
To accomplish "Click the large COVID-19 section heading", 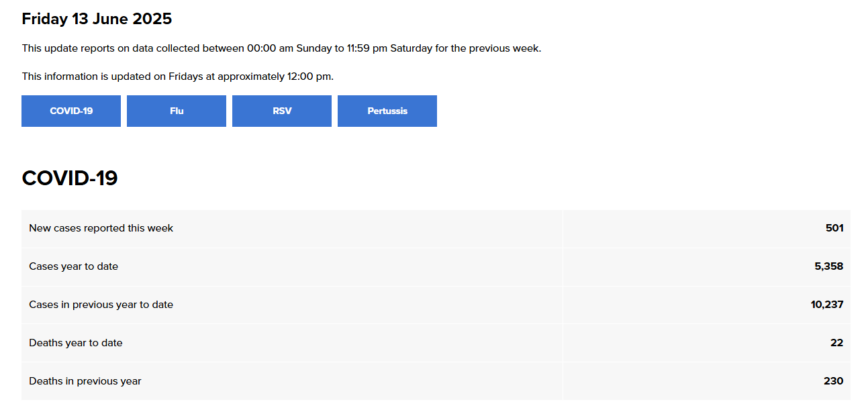I will (70, 178).
